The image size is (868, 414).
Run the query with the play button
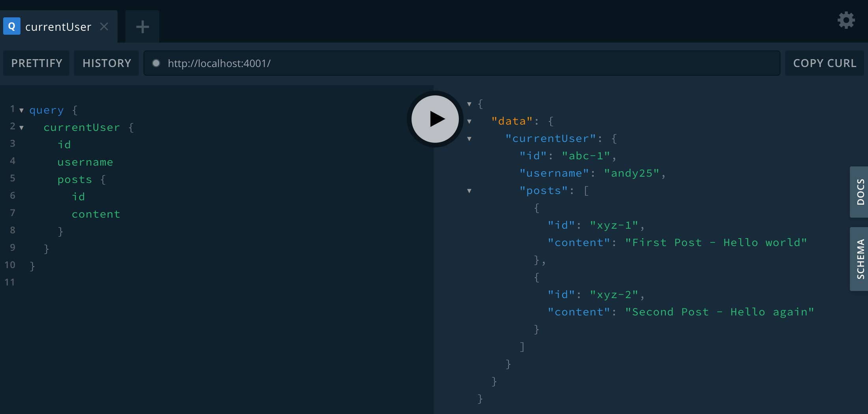coord(435,119)
